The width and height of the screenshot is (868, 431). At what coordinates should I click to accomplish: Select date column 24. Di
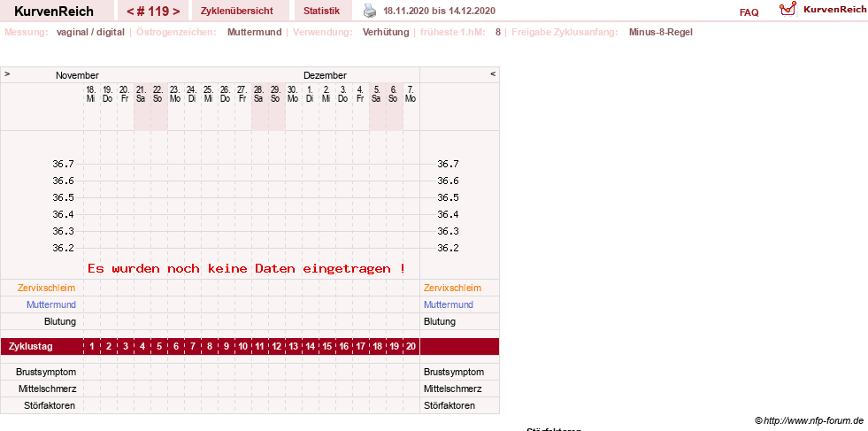192,94
